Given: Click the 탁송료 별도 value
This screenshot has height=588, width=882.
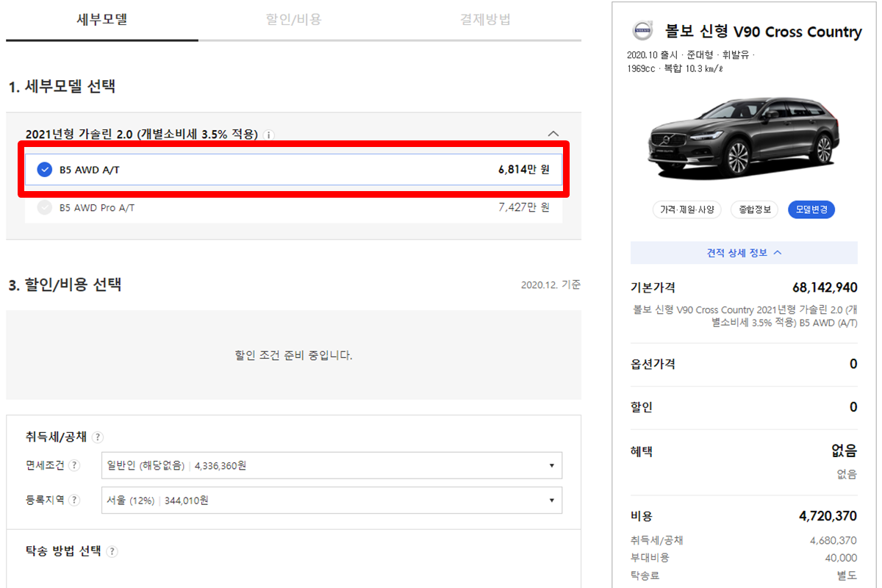Looking at the screenshot, I should click(847, 575).
